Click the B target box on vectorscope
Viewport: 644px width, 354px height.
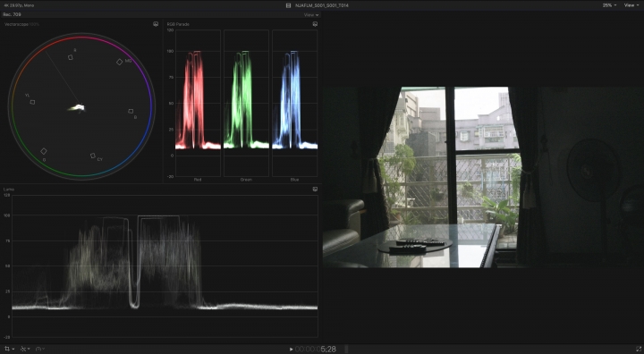tap(131, 111)
